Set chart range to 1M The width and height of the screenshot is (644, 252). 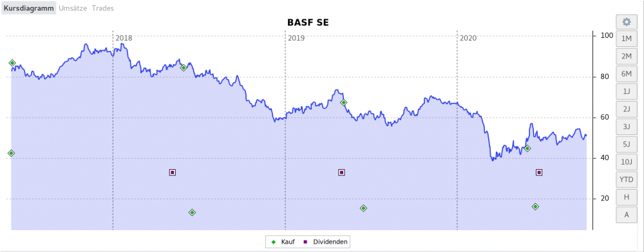pyautogui.click(x=627, y=39)
